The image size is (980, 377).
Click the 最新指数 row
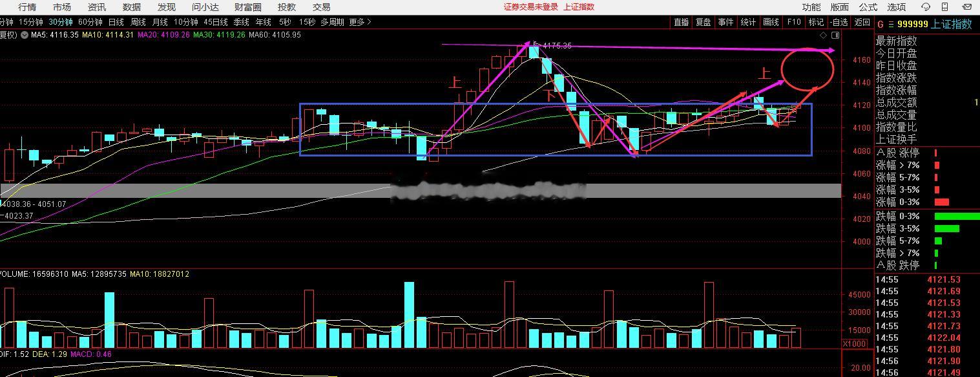(x=927, y=41)
